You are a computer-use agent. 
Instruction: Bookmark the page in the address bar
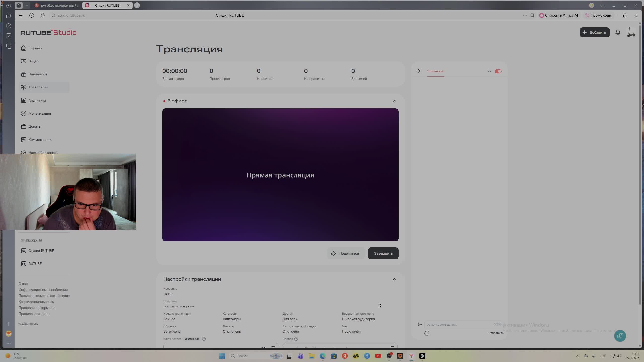[532, 15]
